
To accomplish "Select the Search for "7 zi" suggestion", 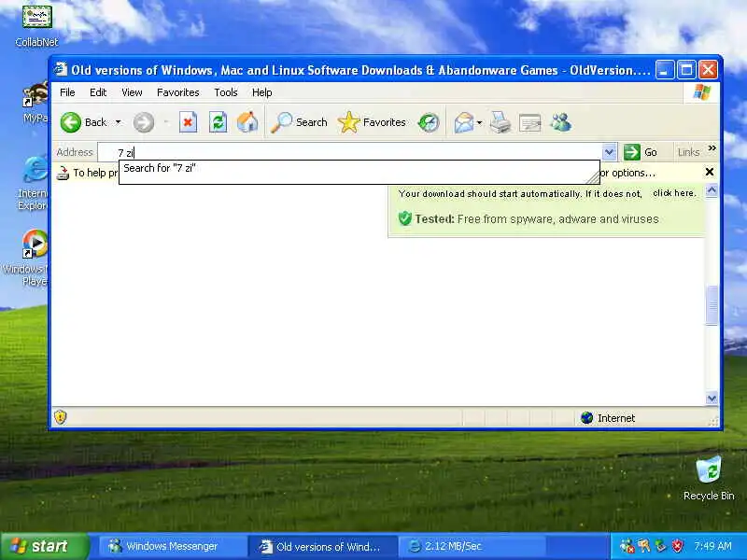I will [x=359, y=168].
